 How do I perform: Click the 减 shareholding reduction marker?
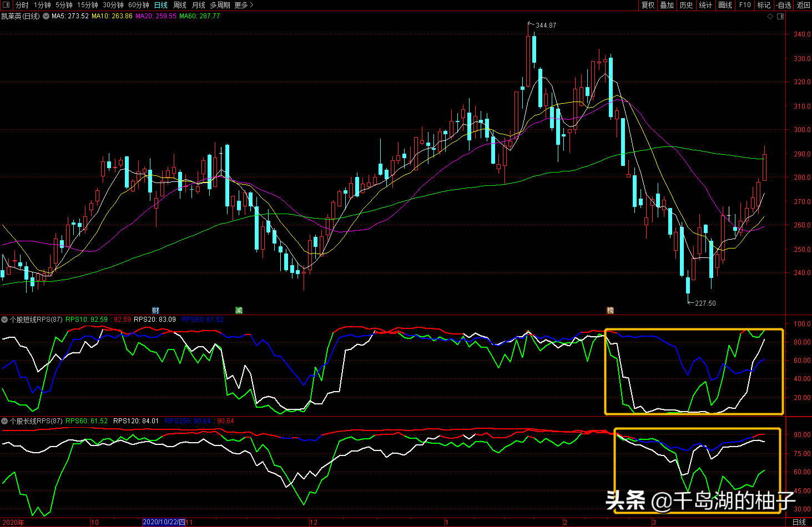(239, 310)
